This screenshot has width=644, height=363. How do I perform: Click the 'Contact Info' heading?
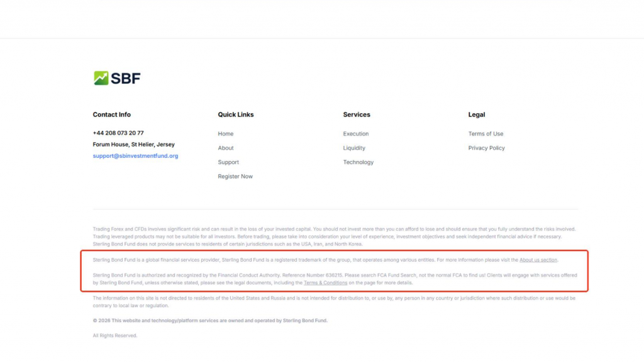pyautogui.click(x=112, y=114)
